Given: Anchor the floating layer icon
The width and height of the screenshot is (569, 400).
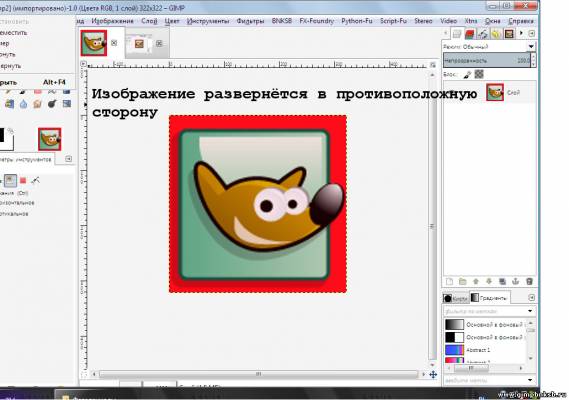Looking at the screenshot, I should tap(515, 282).
